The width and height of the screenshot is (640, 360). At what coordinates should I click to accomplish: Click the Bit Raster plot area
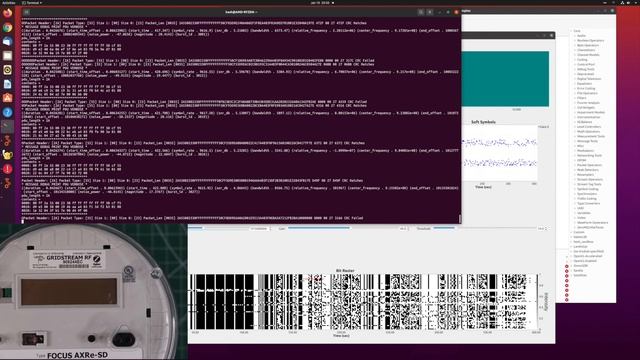coord(364,302)
